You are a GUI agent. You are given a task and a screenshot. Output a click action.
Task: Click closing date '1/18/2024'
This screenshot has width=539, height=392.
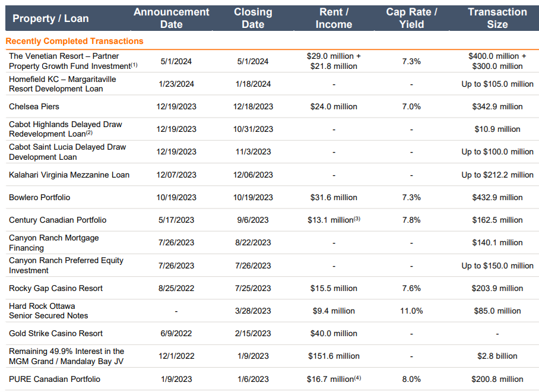(253, 84)
